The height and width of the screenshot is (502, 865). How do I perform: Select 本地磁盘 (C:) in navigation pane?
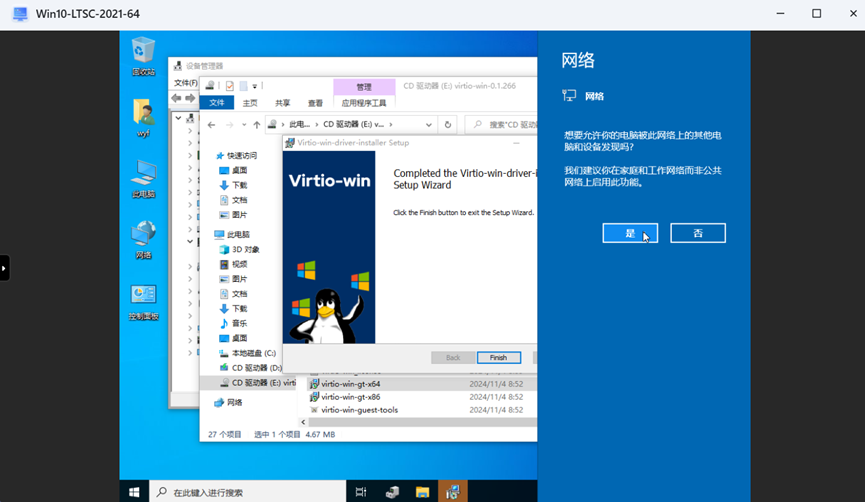(247, 353)
